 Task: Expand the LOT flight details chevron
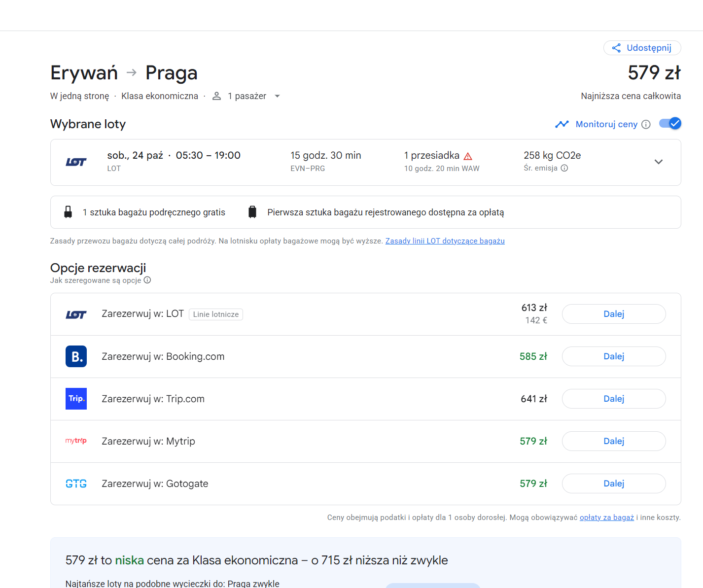[x=658, y=162]
